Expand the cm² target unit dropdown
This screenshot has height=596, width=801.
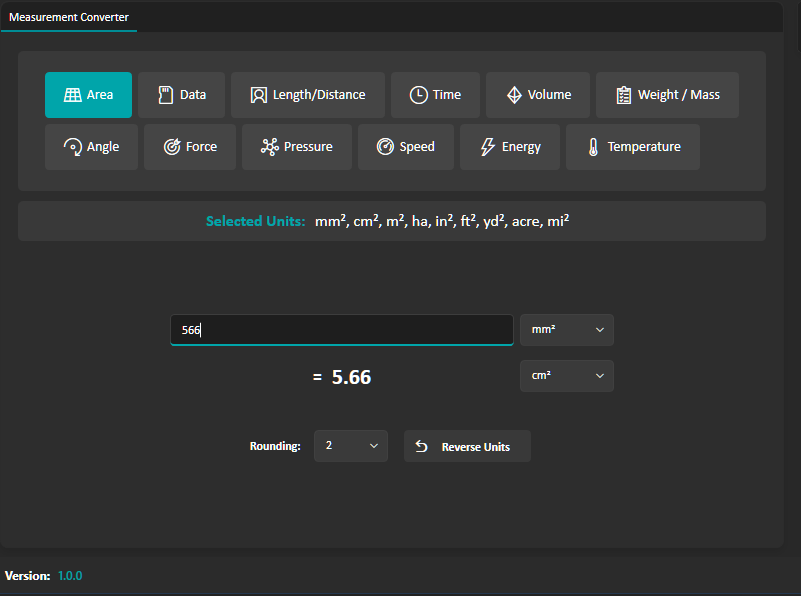coord(566,376)
